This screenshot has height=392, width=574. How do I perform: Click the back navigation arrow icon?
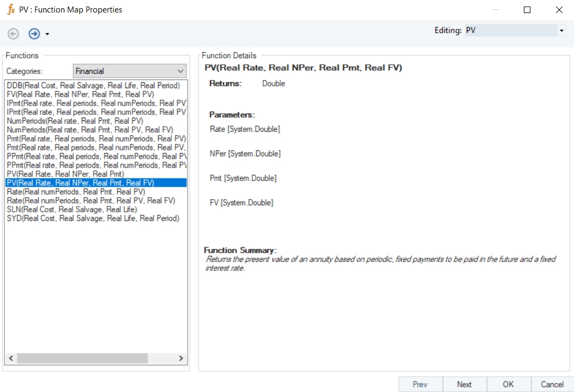pyautogui.click(x=14, y=34)
